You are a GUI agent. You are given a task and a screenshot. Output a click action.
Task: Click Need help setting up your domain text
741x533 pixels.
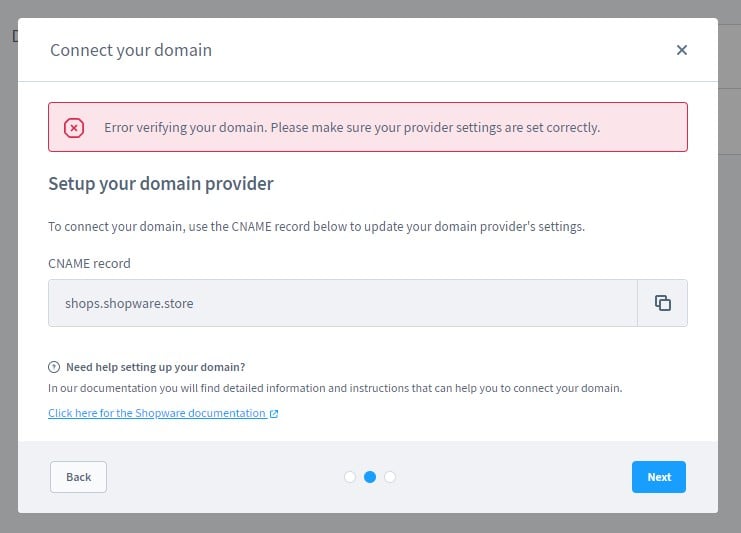(x=155, y=367)
